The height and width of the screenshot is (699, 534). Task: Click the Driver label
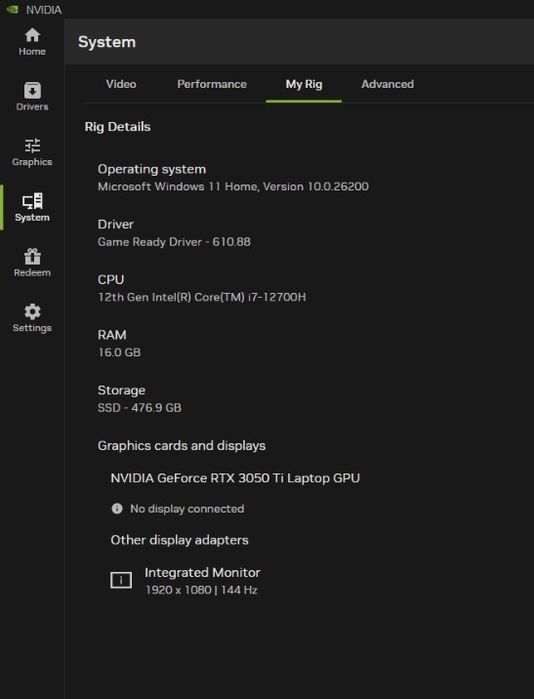pos(115,224)
